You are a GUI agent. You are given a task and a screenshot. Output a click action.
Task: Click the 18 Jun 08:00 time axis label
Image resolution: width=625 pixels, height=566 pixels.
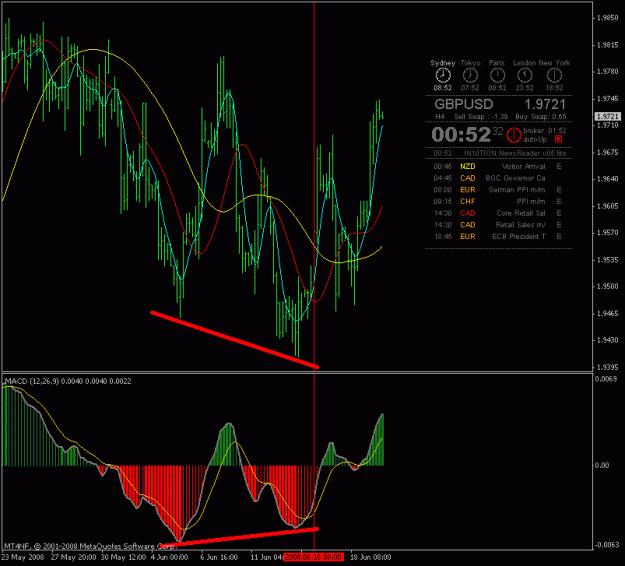[370, 557]
